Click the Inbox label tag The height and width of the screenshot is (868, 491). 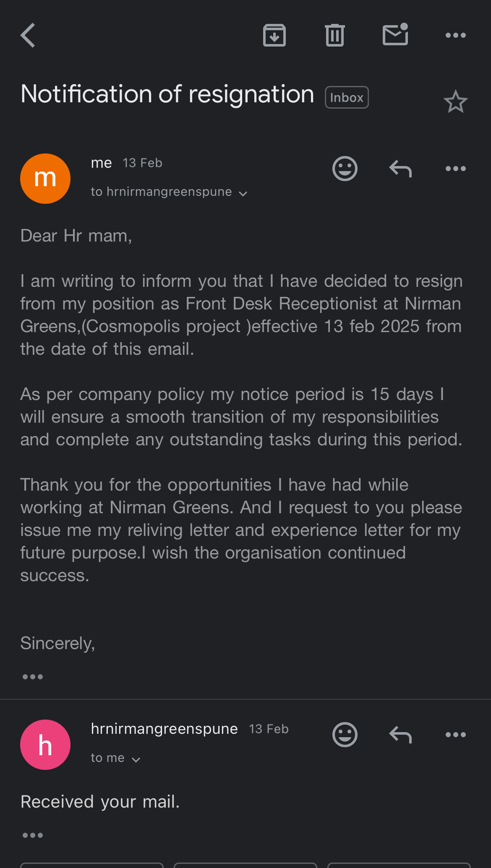347,98
